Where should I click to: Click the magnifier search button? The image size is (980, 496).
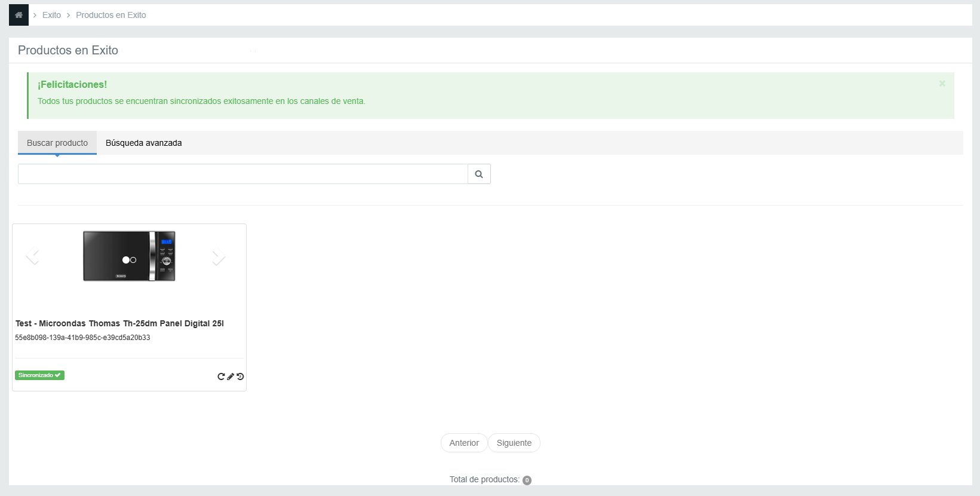pyautogui.click(x=479, y=174)
